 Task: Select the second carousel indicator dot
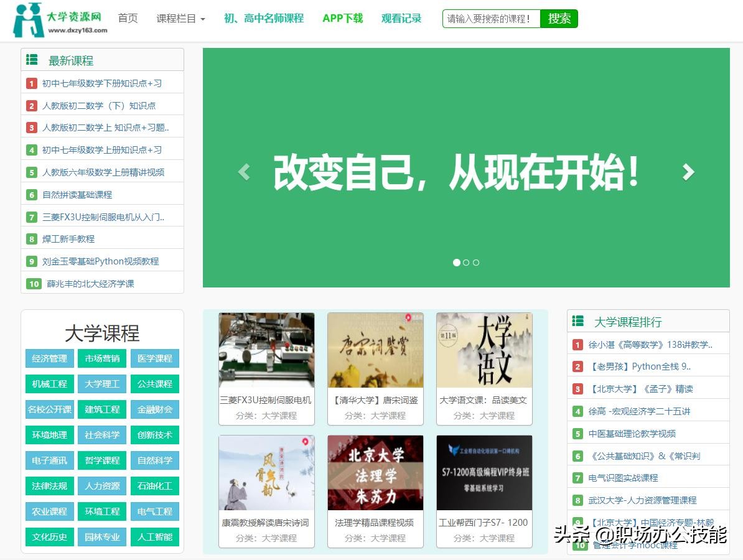click(x=466, y=263)
